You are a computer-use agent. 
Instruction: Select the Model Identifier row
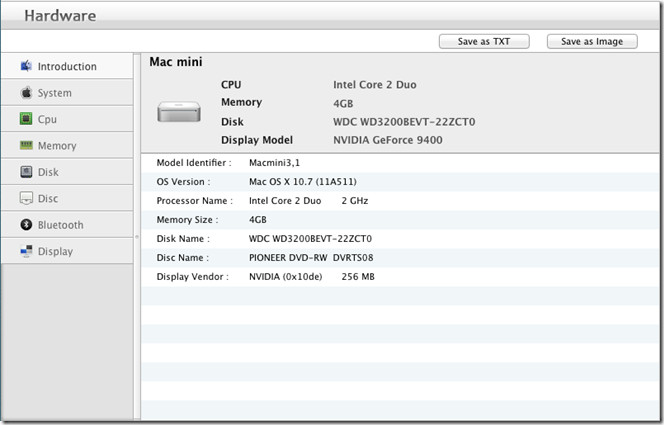click(x=400, y=162)
